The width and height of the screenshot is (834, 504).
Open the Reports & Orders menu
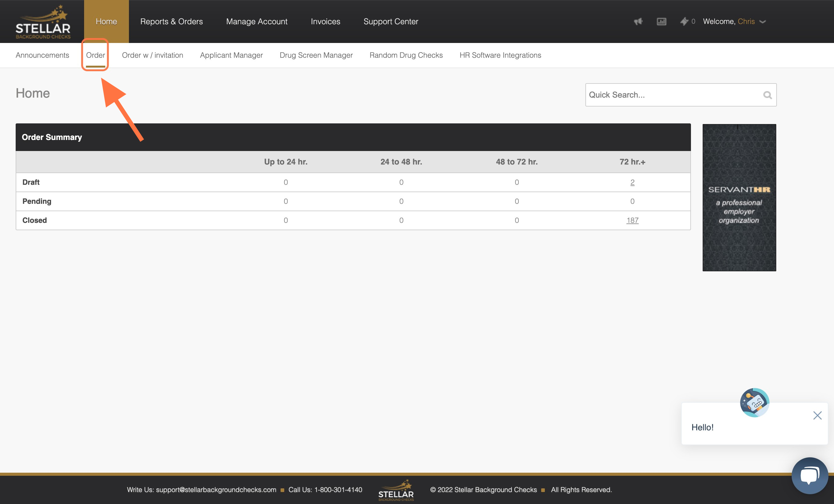pos(172,22)
